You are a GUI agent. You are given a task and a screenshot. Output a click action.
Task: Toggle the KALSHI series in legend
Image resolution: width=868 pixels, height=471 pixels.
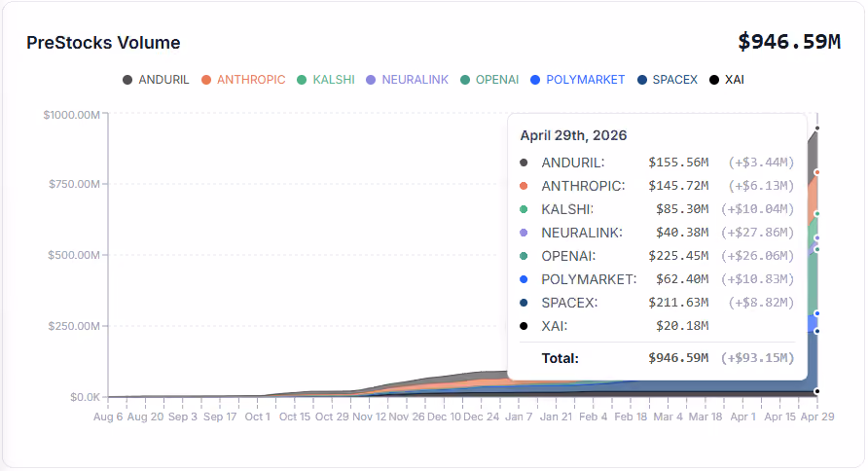tap(326, 80)
